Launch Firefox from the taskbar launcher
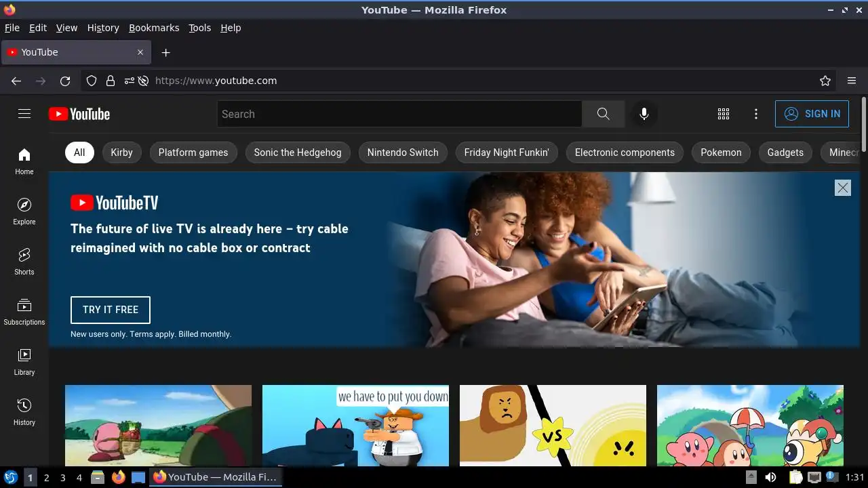 118,477
